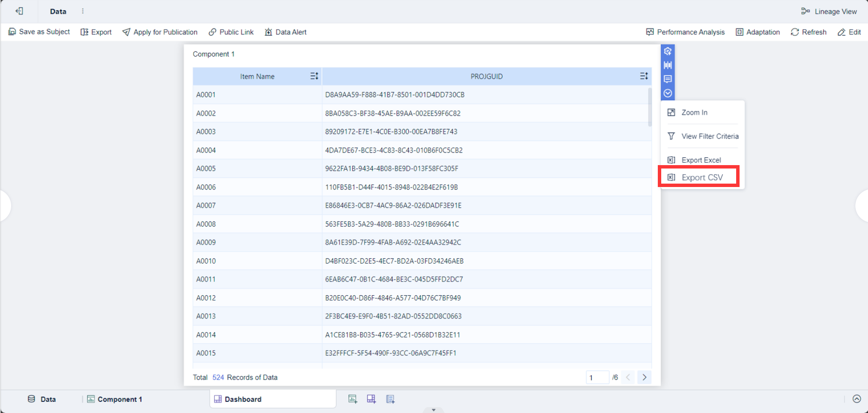Select Zoom In from the menu

(x=702, y=113)
